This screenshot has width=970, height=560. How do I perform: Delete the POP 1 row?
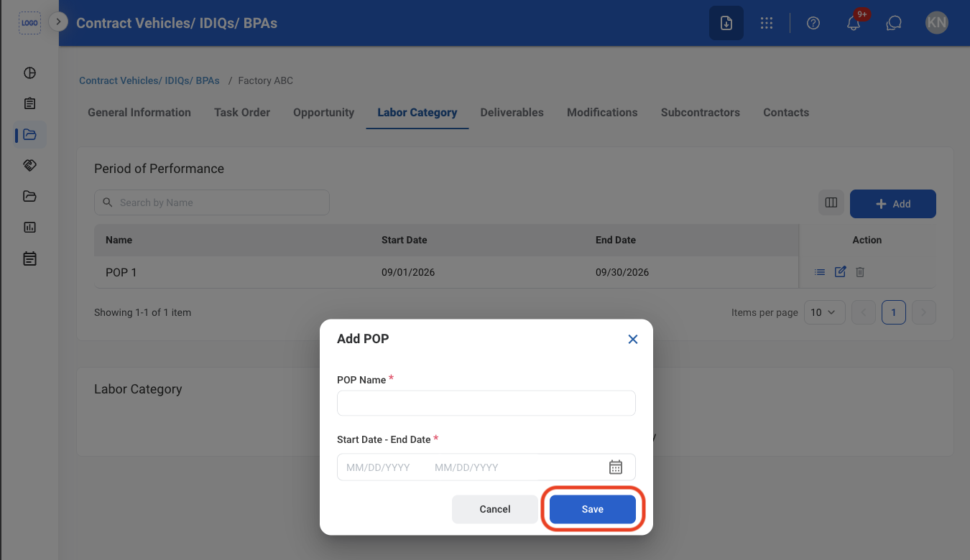[x=860, y=272]
